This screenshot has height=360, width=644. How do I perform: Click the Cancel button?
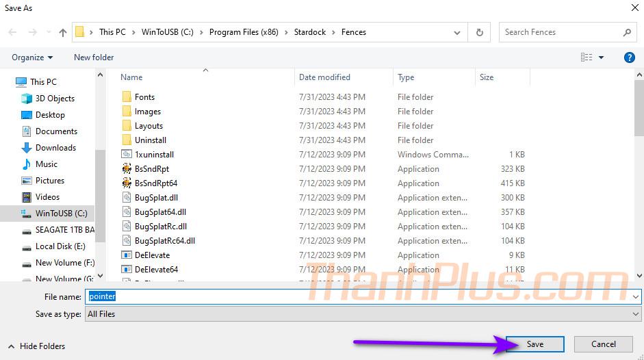(x=603, y=344)
